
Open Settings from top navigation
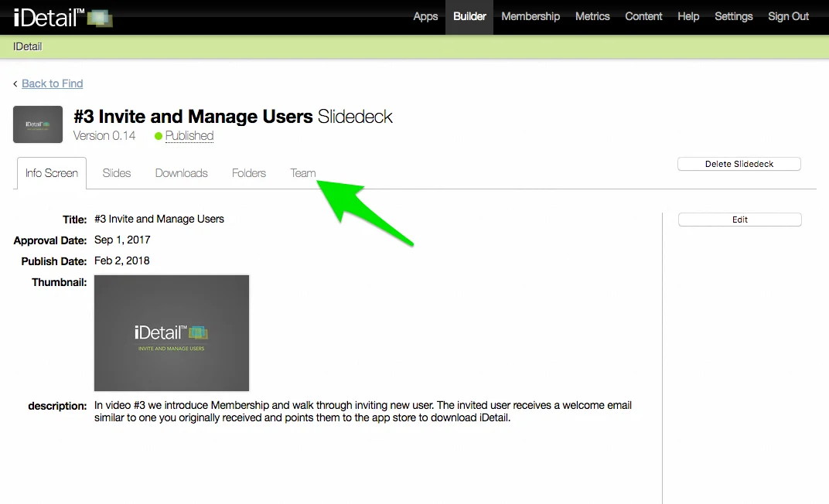[733, 16]
